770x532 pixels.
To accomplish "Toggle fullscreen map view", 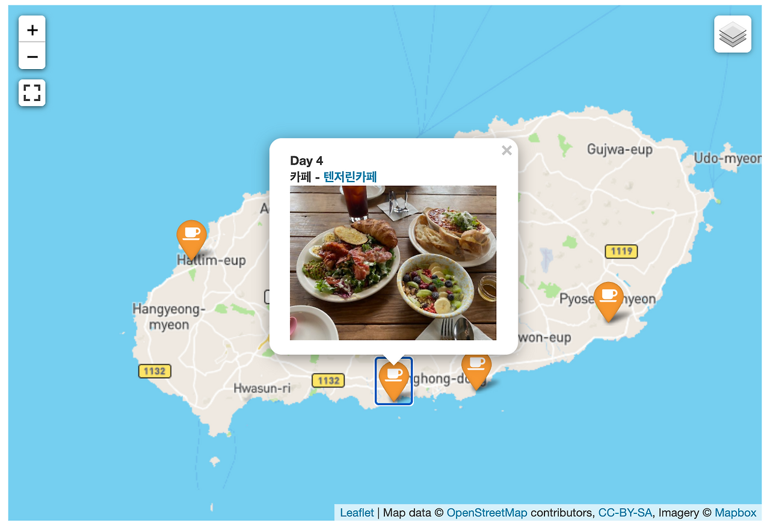I will (x=32, y=93).
